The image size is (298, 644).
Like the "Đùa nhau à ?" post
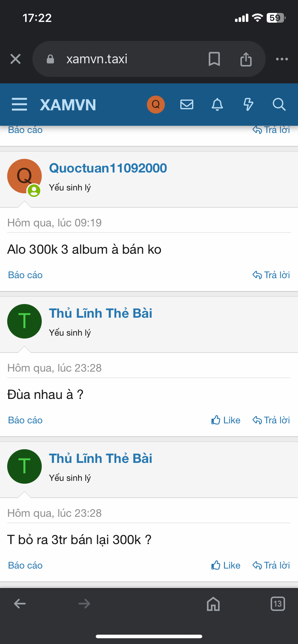(226, 420)
